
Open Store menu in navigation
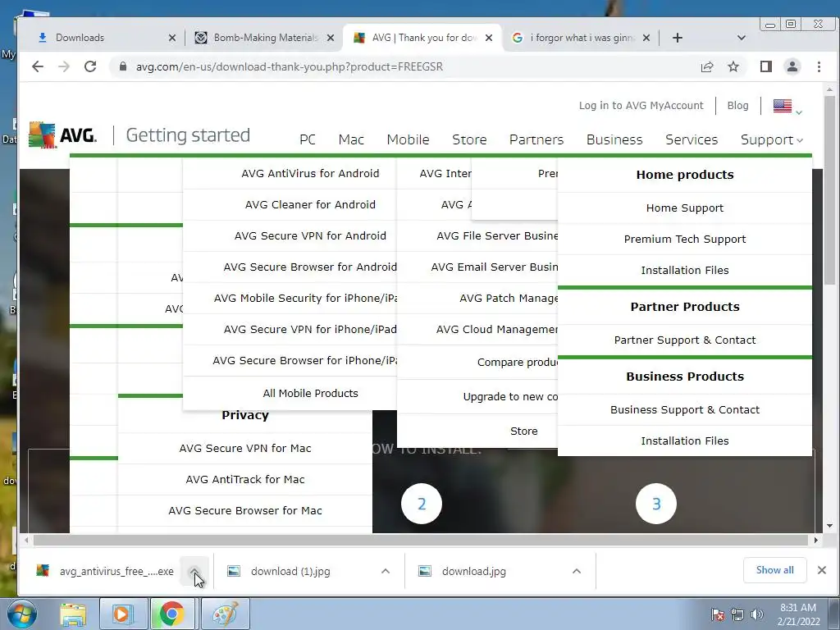click(469, 139)
